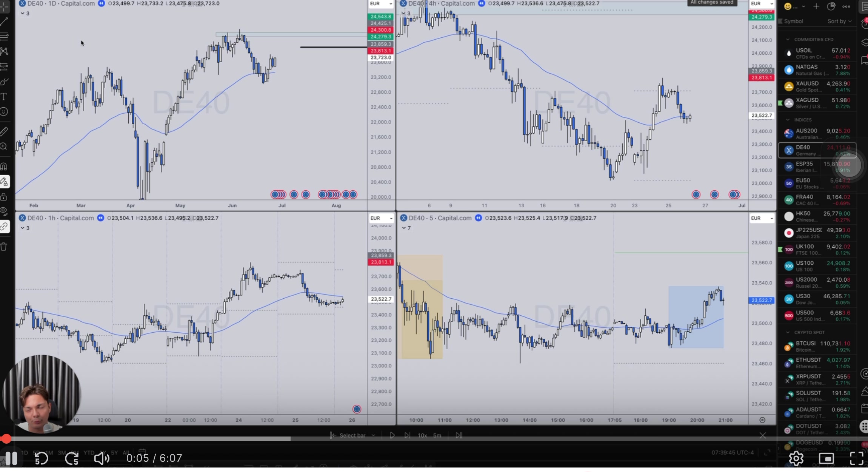Screen dimensions: 868x472
Task: Open YouTube video settings gear
Action: 796,458
